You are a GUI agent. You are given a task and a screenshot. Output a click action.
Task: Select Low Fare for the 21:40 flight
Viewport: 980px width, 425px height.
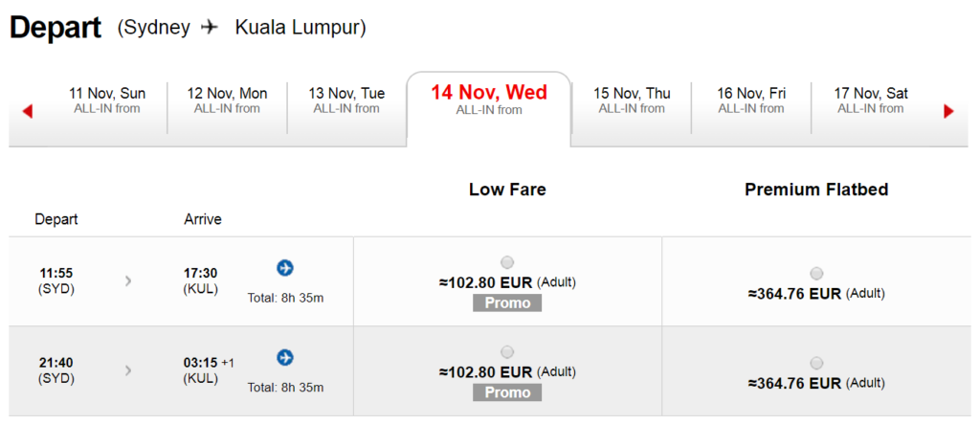[x=507, y=351]
